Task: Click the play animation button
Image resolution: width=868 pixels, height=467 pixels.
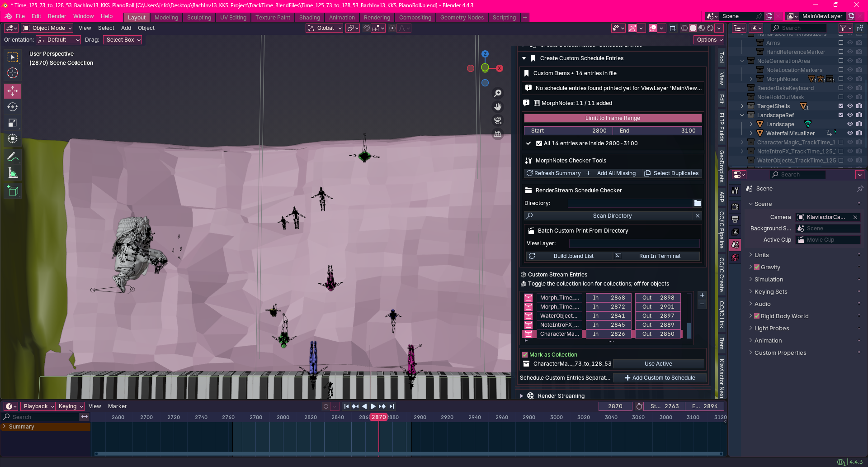Action: pos(373,406)
